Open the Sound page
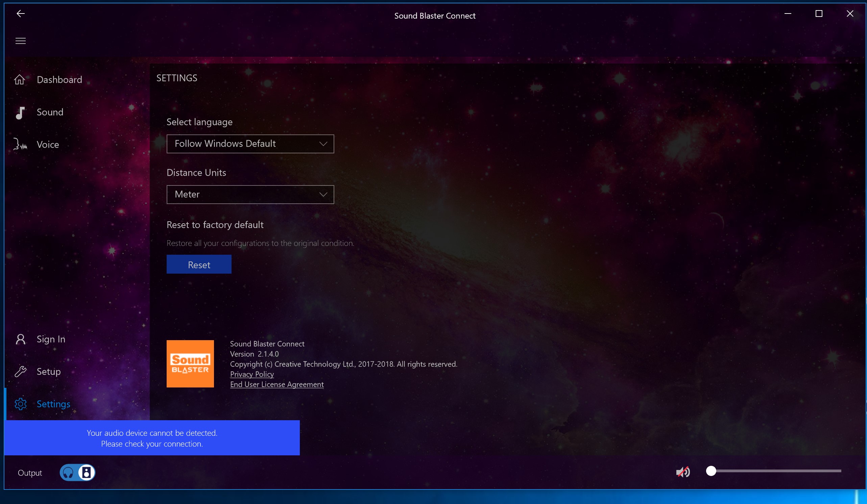867x504 pixels. click(78, 112)
